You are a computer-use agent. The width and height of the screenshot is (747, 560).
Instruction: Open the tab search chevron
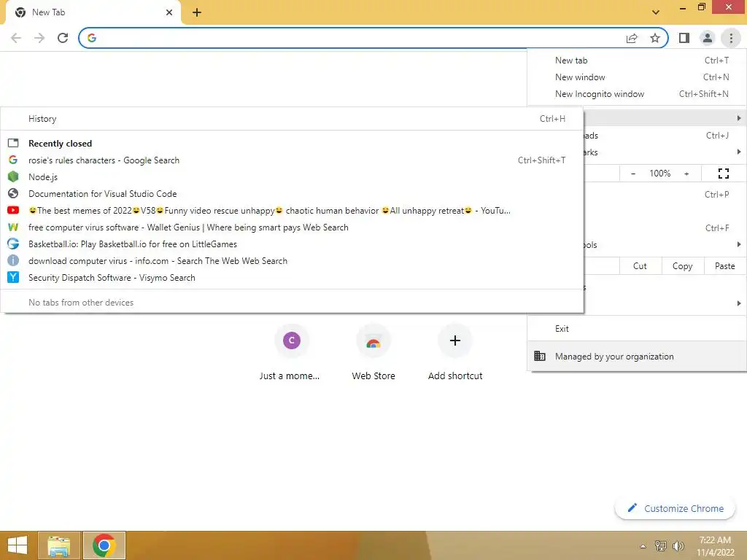point(656,12)
